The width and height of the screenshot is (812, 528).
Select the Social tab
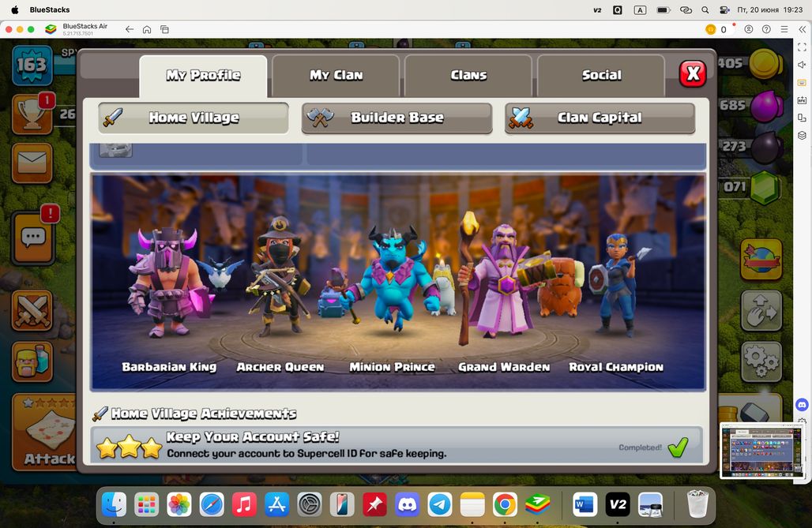point(601,76)
